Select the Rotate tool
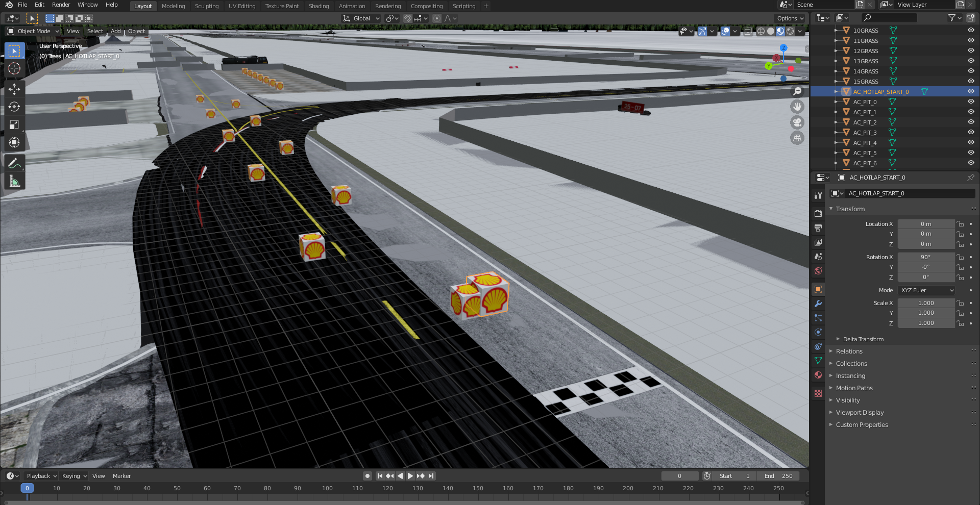Image resolution: width=980 pixels, height=505 pixels. 14,107
